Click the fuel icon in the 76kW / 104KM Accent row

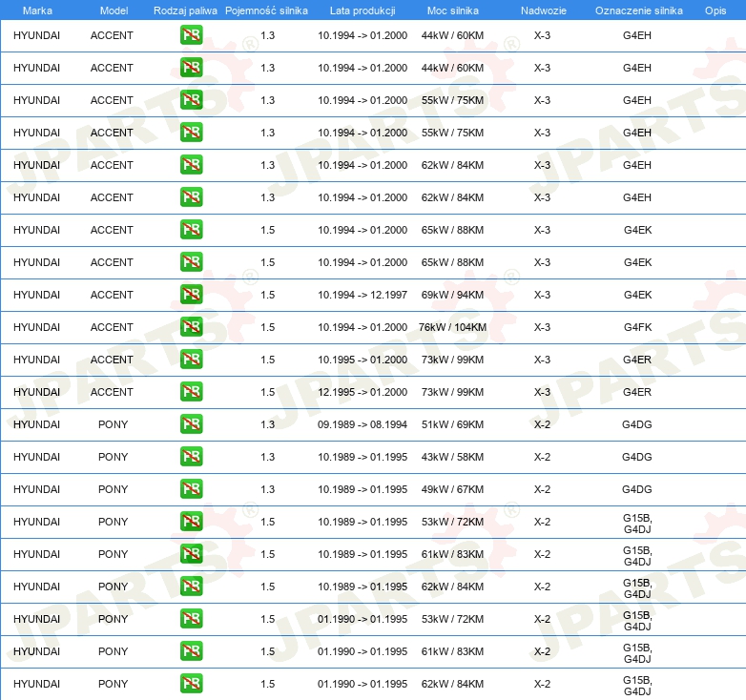point(191,327)
